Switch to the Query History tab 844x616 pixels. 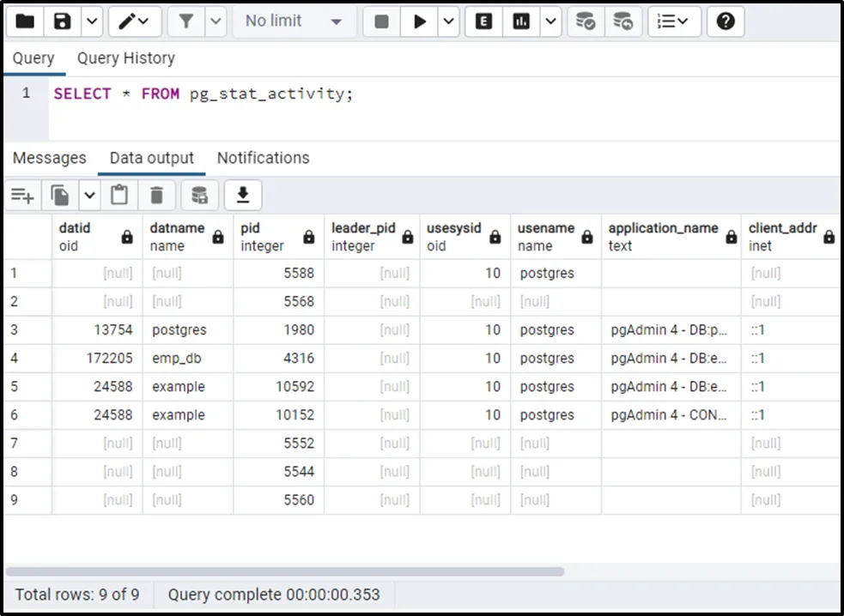coord(125,58)
